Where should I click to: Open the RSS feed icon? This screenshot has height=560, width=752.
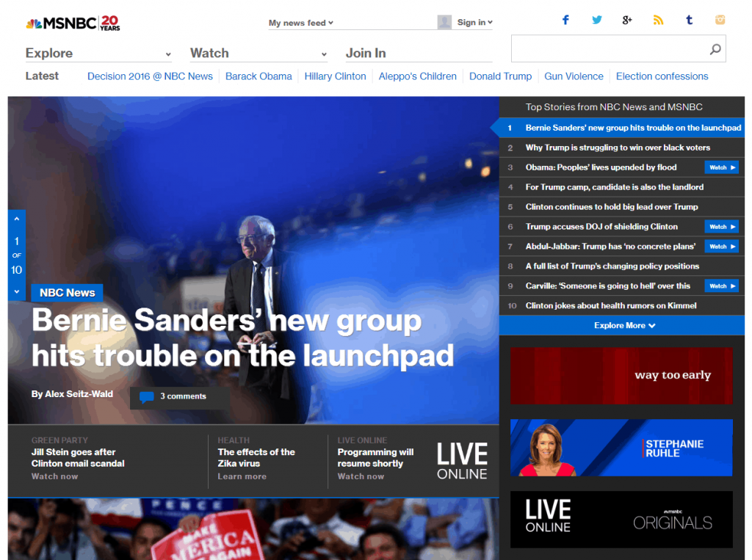(658, 20)
